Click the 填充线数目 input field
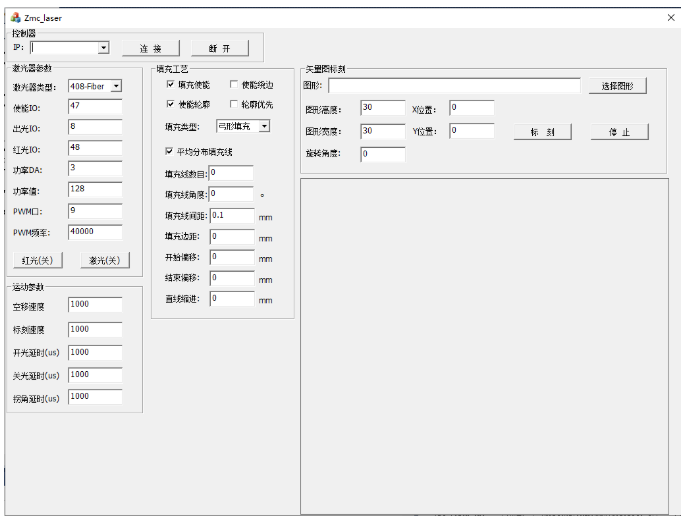The image size is (689, 525). (231, 174)
